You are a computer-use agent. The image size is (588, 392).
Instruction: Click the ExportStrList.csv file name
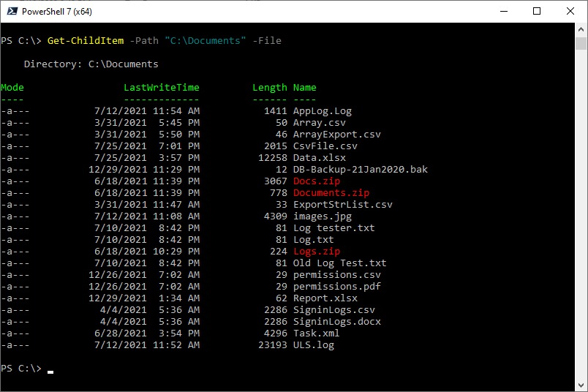point(343,205)
